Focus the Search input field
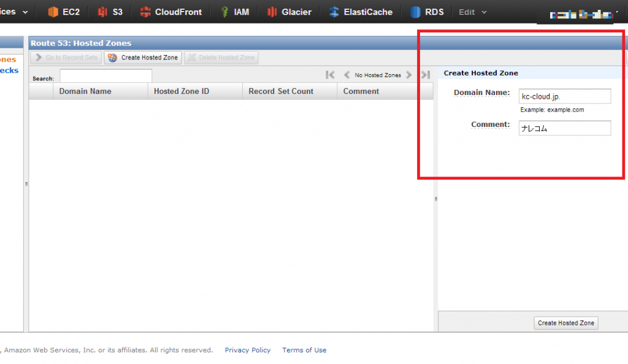The height and width of the screenshot is (364, 628). [105, 75]
